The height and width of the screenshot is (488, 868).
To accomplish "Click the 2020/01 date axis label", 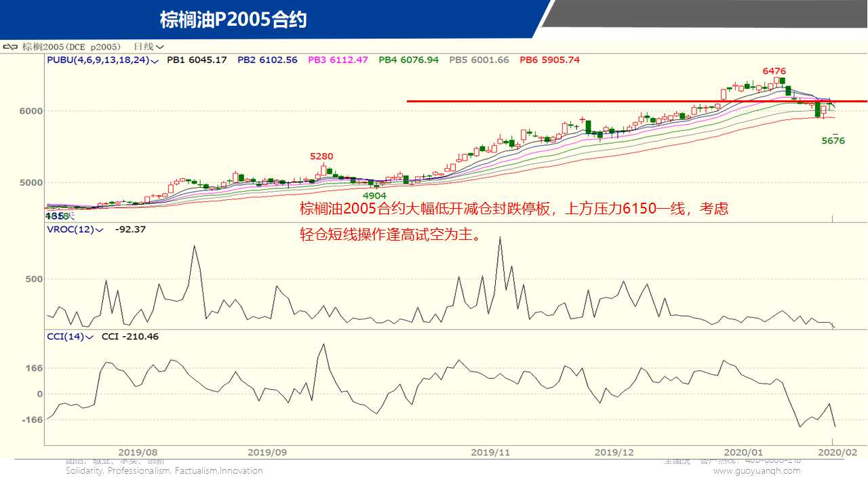I will click(743, 452).
